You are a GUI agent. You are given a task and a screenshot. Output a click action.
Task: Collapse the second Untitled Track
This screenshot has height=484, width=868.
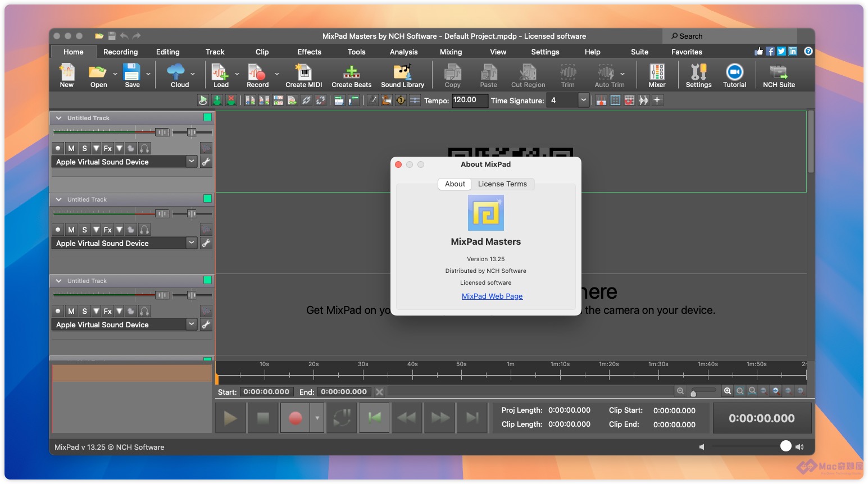click(x=58, y=199)
